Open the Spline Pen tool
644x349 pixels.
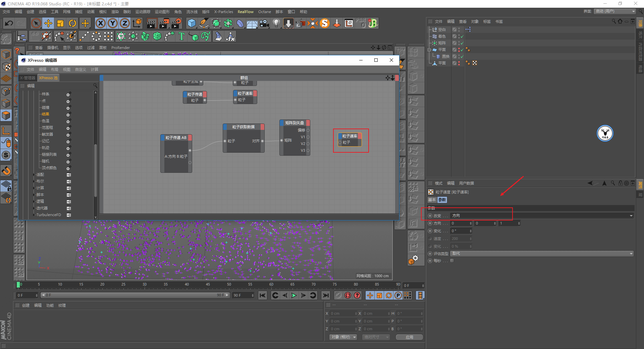point(204,23)
